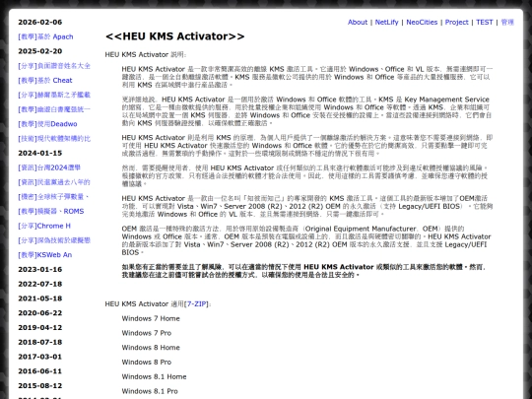Click the Windows 8.1 Home list entry
The width and height of the screenshot is (532, 399).
[154, 377]
